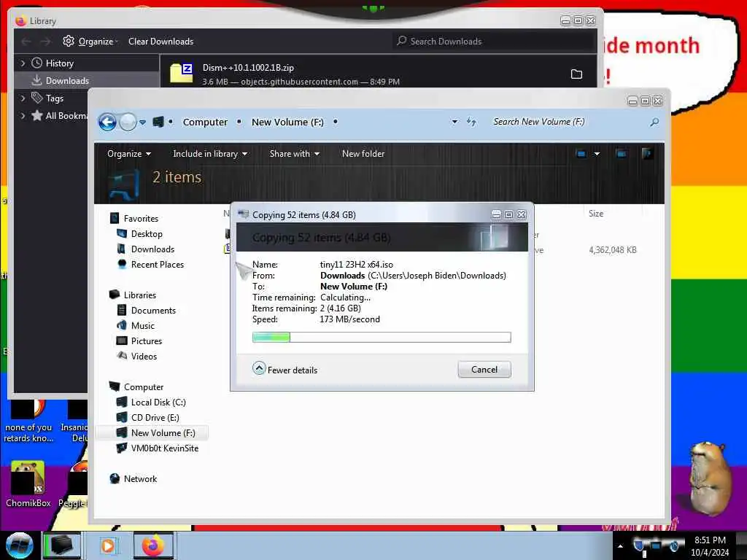Click the Back arrow in Library toolbar
This screenshot has height=560, width=747.
(26, 42)
